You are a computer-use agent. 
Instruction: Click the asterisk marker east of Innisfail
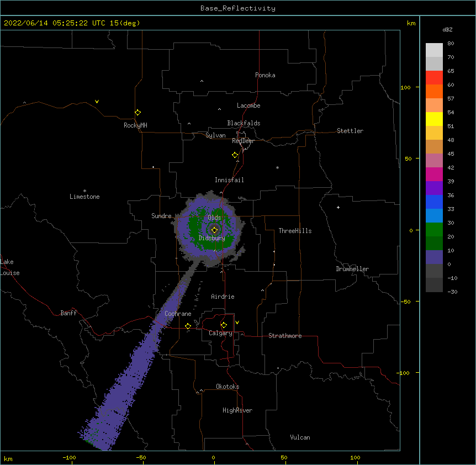point(277,167)
